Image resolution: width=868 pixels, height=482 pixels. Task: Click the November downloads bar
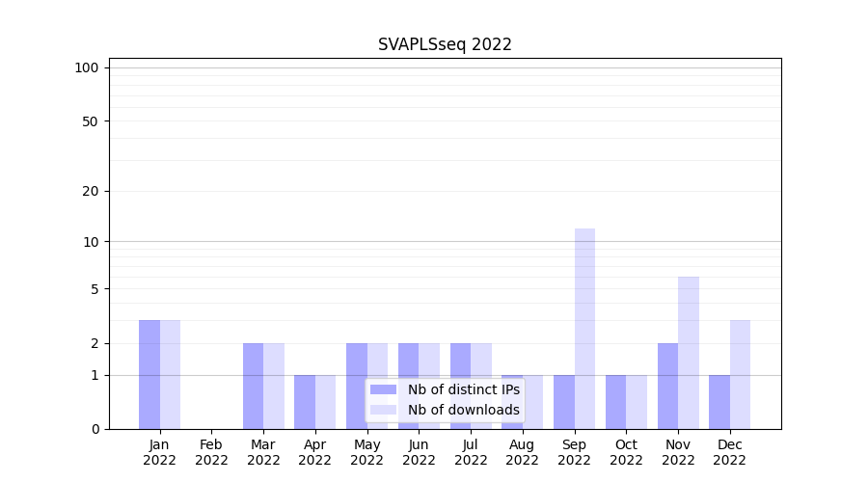(x=689, y=352)
